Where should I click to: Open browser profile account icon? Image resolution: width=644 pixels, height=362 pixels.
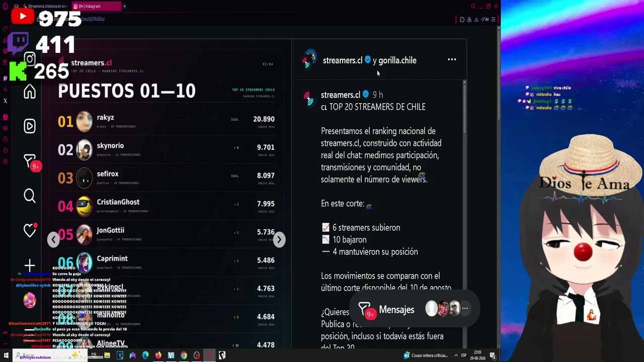coord(469,20)
